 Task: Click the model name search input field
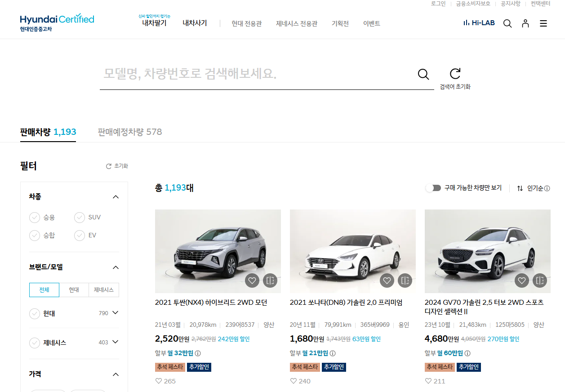click(256, 74)
